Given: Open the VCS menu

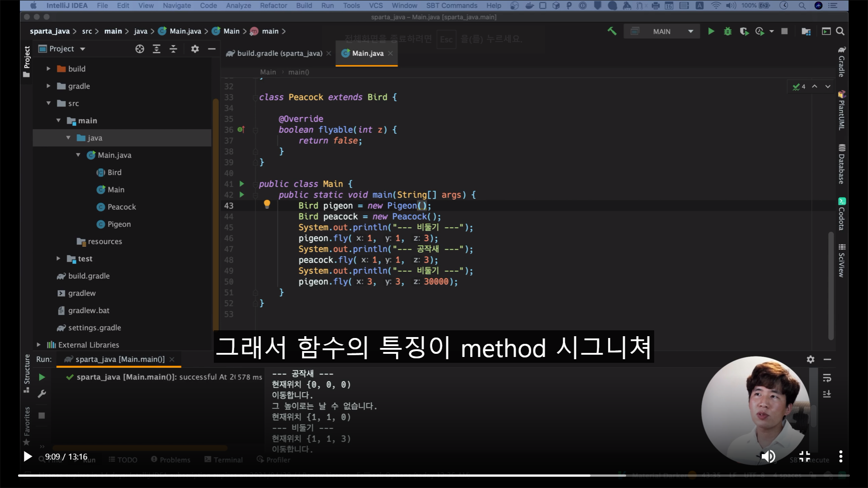Looking at the screenshot, I should click(376, 5).
